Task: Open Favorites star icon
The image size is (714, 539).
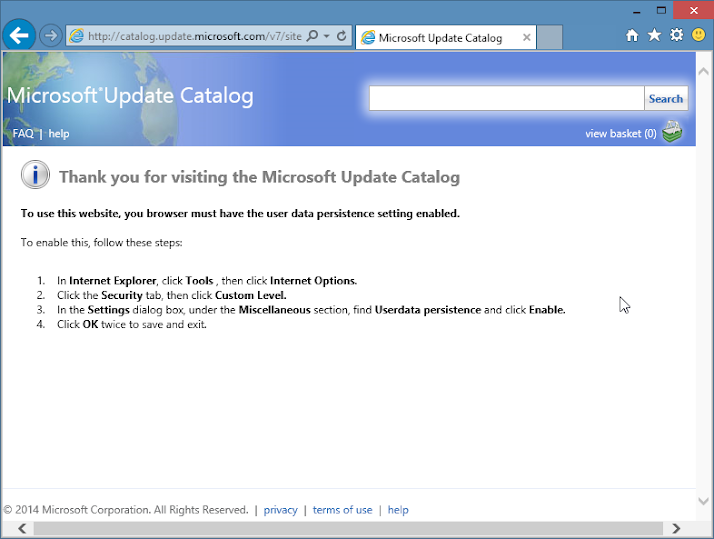Action: tap(654, 35)
